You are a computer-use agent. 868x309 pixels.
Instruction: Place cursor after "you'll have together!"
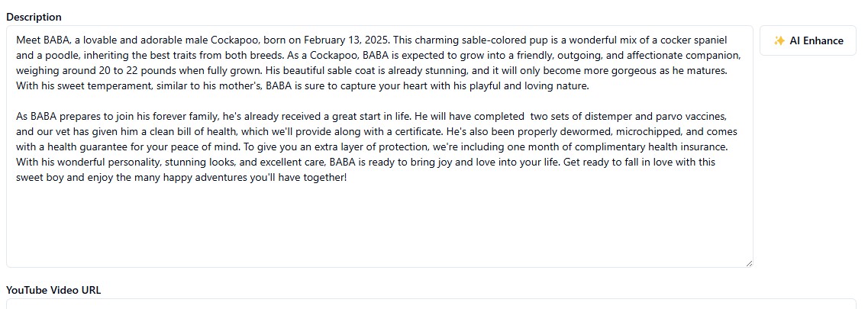click(x=347, y=178)
